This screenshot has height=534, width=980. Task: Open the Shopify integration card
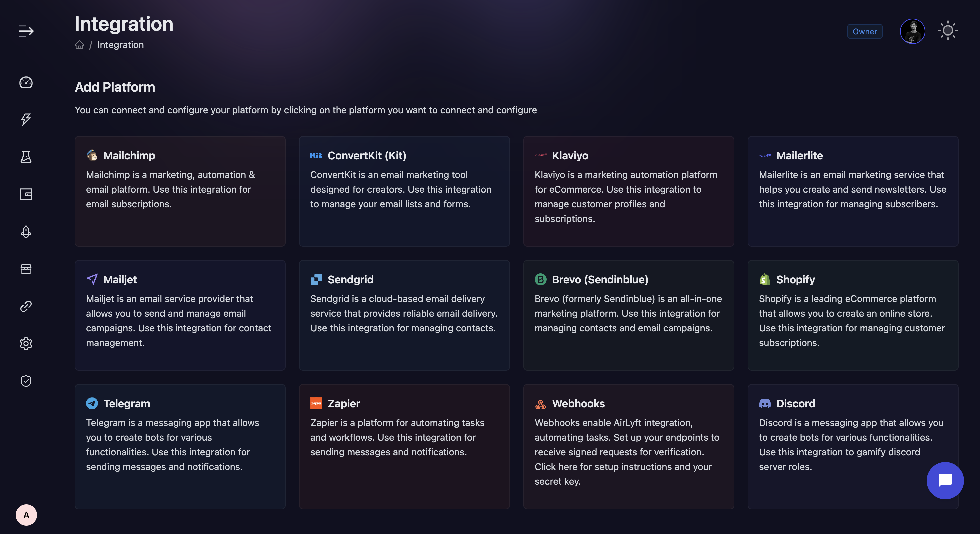pos(853,315)
